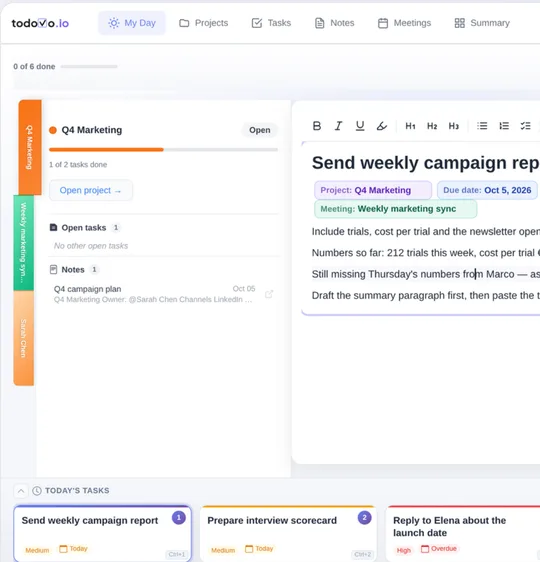540x562 pixels.
Task: Click the Open tasks count badge
Action: [116, 227]
